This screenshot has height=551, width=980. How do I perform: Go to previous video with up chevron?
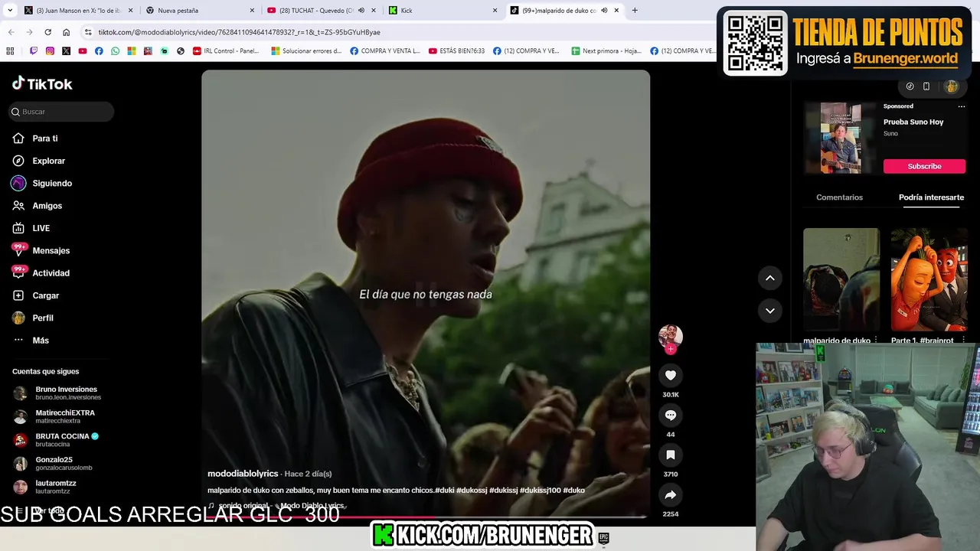click(770, 278)
